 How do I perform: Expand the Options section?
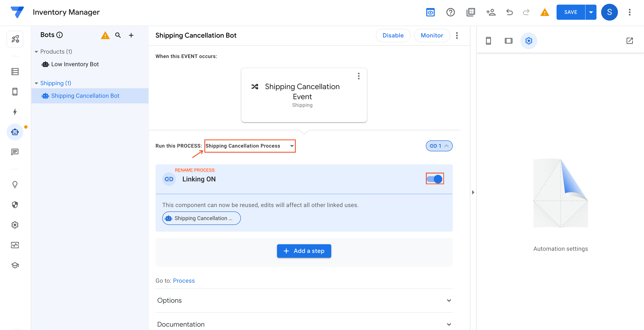pos(449,300)
